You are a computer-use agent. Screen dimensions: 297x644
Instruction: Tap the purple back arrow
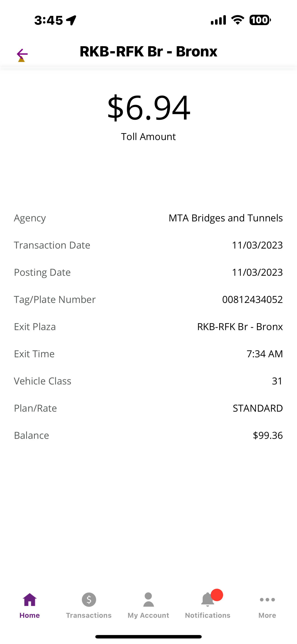coord(22,54)
